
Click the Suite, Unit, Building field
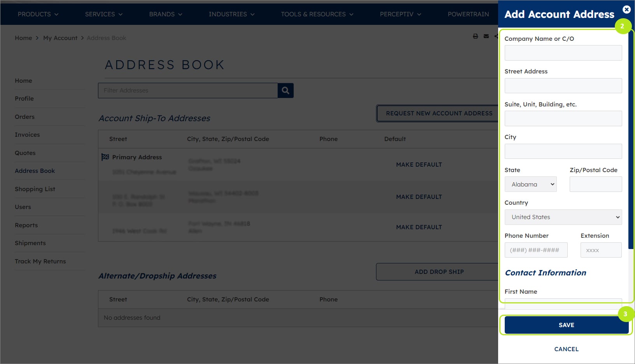[x=563, y=118]
